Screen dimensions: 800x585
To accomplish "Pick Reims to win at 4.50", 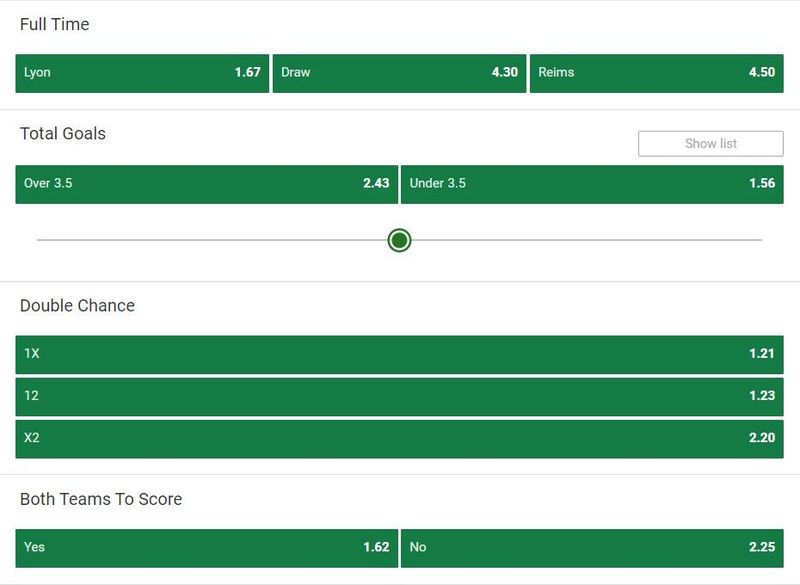I will coord(657,73).
